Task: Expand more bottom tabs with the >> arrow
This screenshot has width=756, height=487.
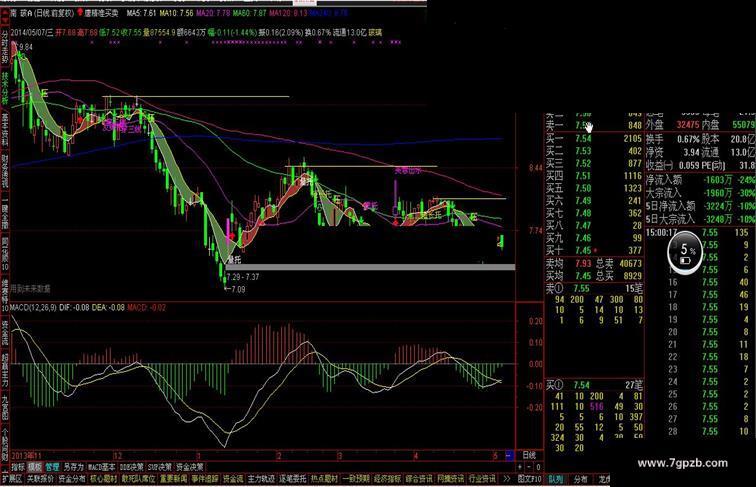Action: point(506,479)
